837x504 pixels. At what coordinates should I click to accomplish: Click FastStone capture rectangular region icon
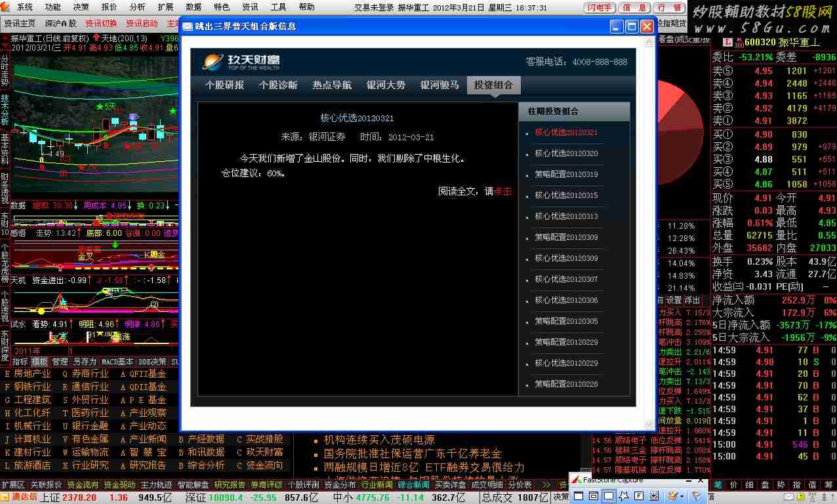[609, 497]
